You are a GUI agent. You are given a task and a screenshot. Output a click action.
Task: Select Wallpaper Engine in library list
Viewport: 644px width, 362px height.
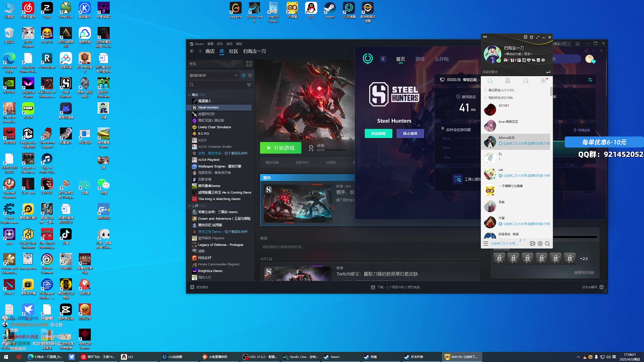pyautogui.click(x=219, y=166)
